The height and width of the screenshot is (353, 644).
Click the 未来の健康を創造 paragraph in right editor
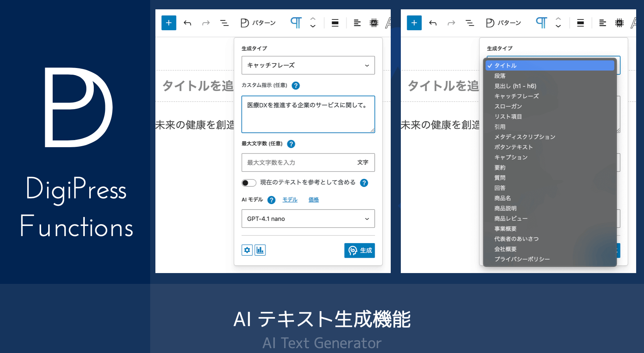(440, 125)
